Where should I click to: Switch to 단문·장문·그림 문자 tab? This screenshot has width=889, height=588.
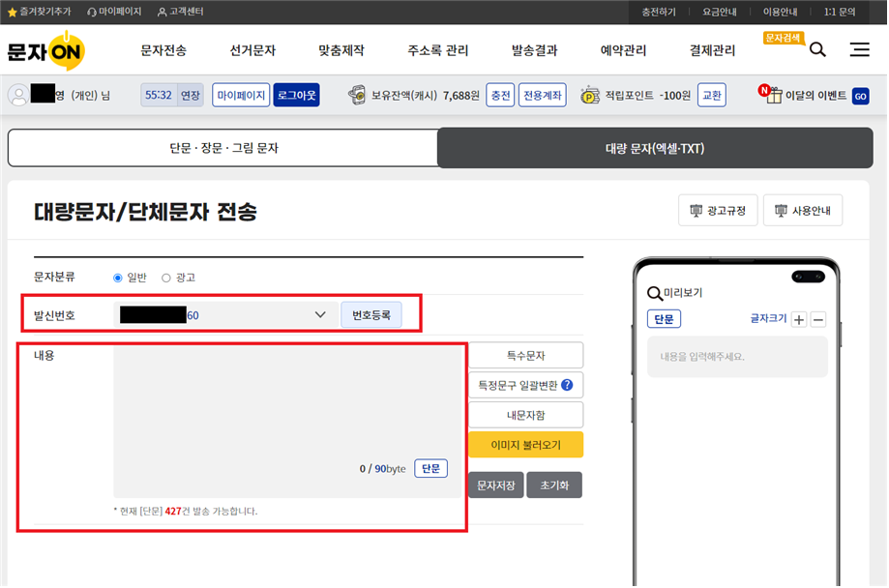(223, 148)
